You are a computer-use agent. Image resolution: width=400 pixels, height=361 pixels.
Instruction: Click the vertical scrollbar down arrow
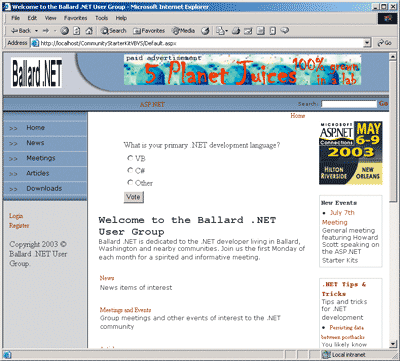(x=393, y=344)
